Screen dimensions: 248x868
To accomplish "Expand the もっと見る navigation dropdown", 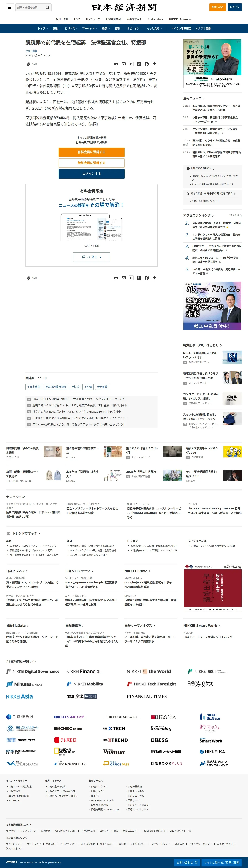I will click(x=154, y=29).
